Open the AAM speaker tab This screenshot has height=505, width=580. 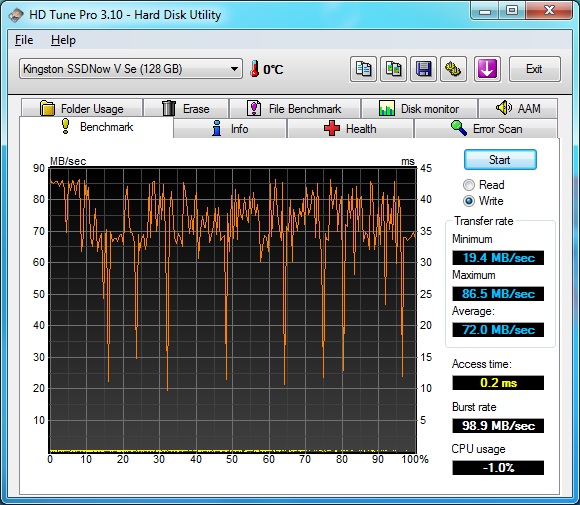518,108
